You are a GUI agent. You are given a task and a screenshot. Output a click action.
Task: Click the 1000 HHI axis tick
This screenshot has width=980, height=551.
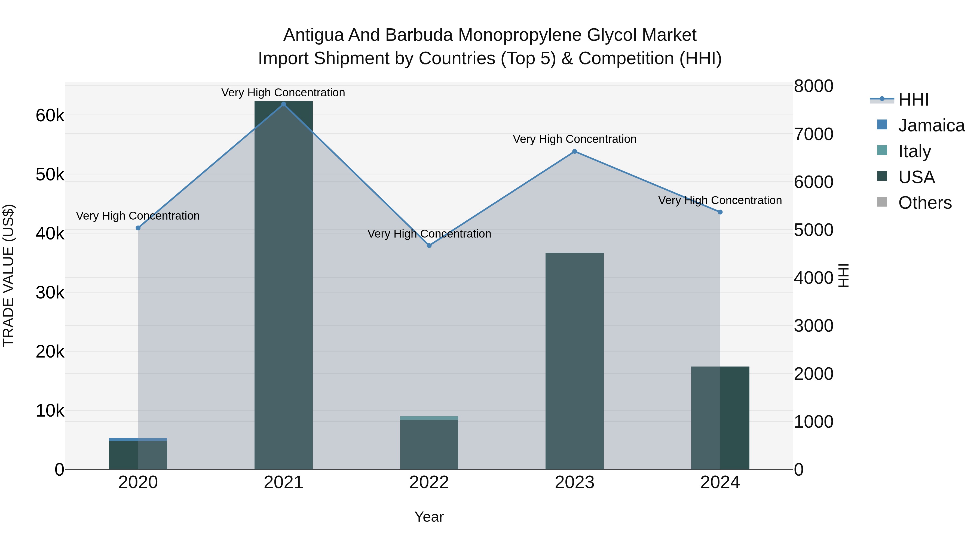[x=813, y=422]
